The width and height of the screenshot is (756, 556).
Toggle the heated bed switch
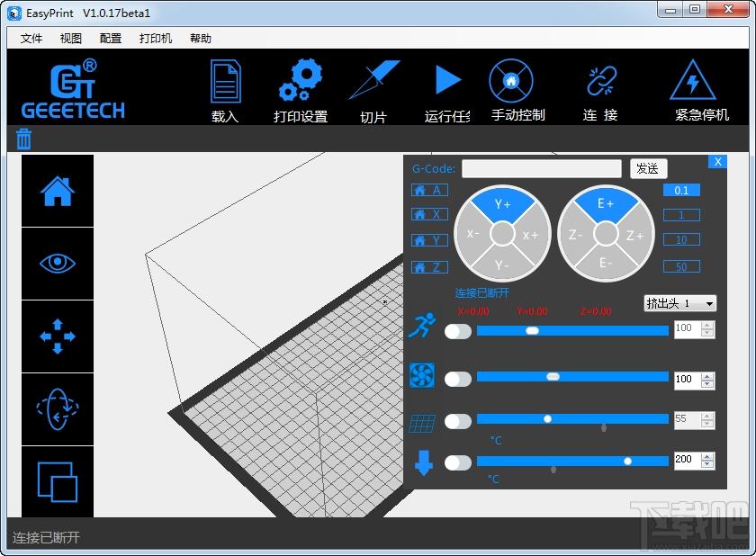coord(458,421)
